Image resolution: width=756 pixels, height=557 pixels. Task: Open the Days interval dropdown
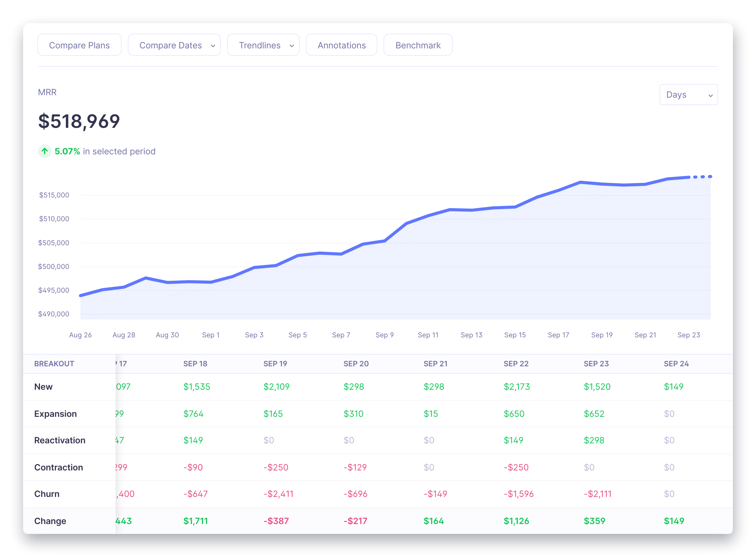pos(688,94)
